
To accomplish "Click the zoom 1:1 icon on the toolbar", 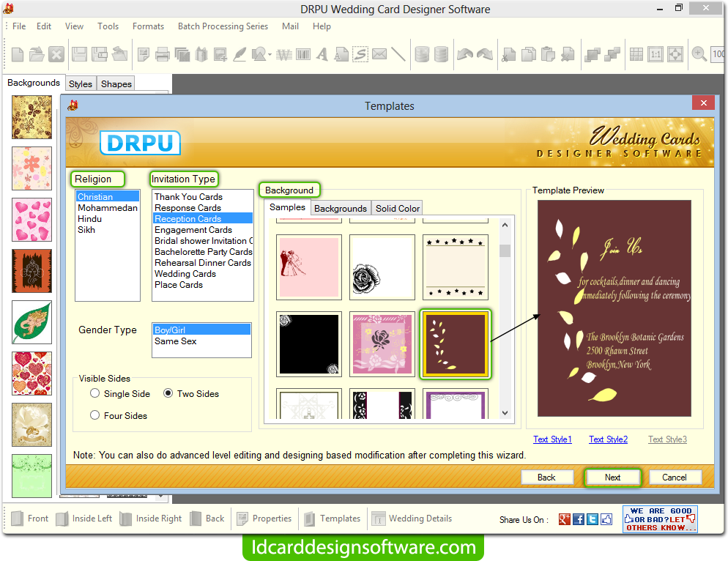I will (656, 53).
